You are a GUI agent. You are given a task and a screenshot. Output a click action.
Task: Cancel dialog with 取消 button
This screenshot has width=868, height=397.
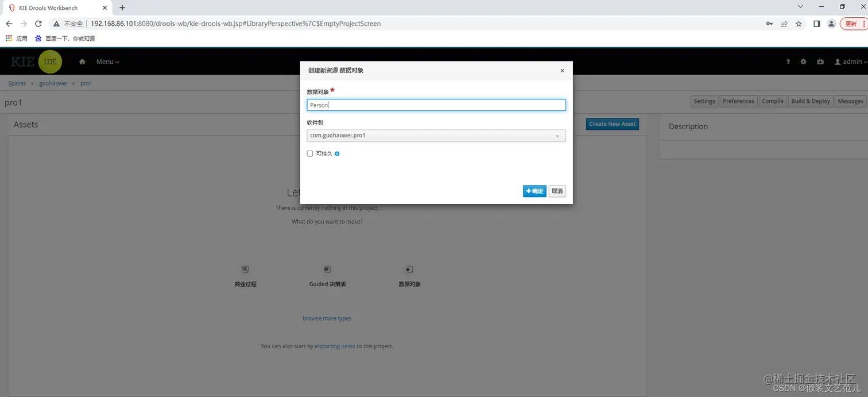coord(557,191)
